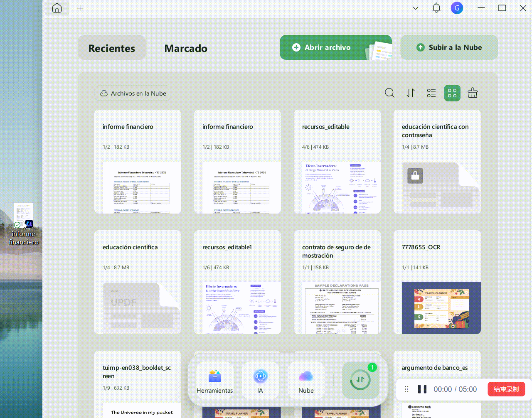Open tuimp-en038_booklet_screen file

[x=138, y=384]
